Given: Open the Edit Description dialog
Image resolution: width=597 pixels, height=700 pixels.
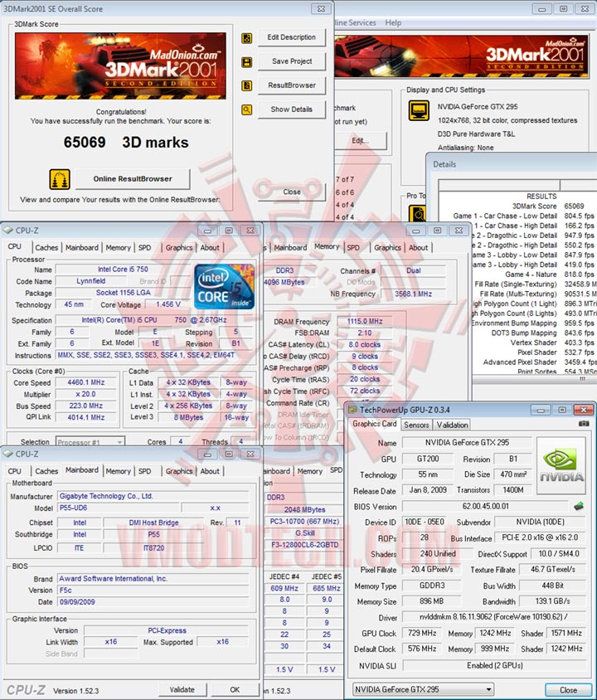Looking at the screenshot, I should (292, 37).
